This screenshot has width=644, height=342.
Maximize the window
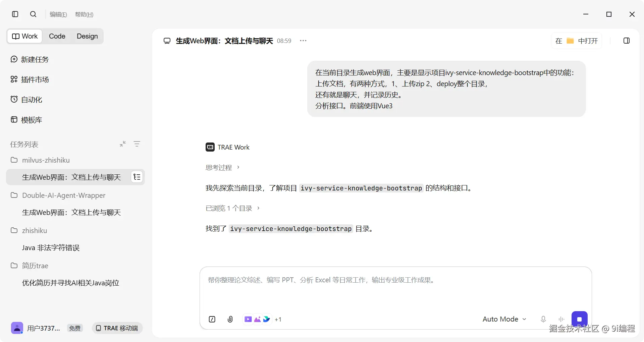pyautogui.click(x=609, y=14)
